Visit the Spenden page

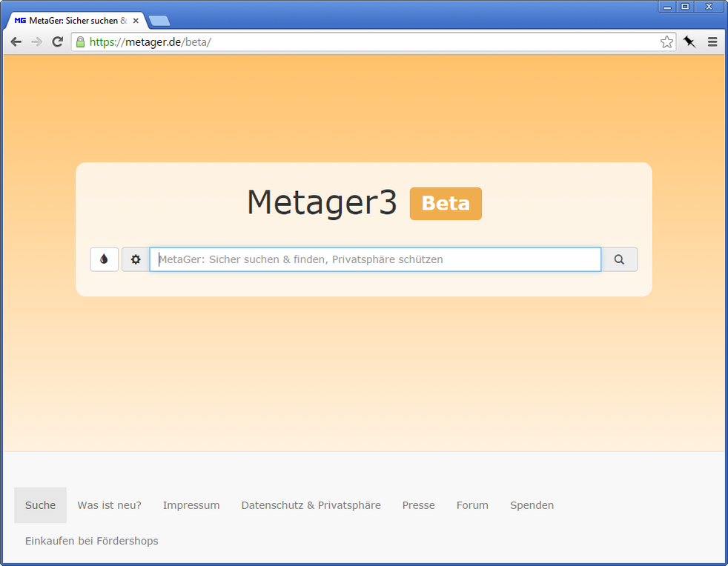pyautogui.click(x=532, y=505)
